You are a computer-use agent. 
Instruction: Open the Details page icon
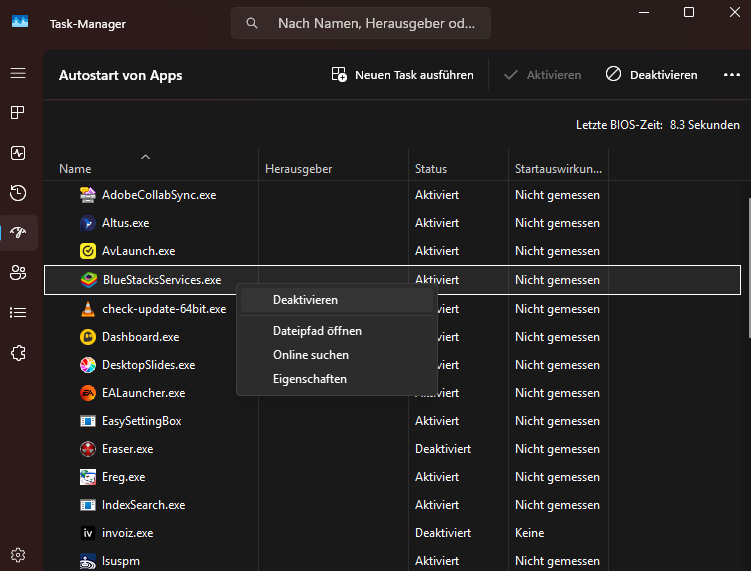[x=18, y=312]
